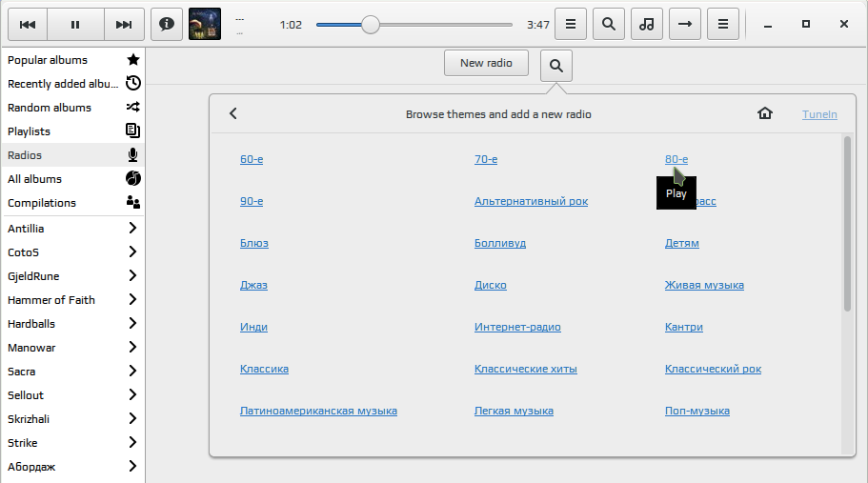The height and width of the screenshot is (483, 868).
Task: Open the search icon in the header bar
Action: (609, 25)
